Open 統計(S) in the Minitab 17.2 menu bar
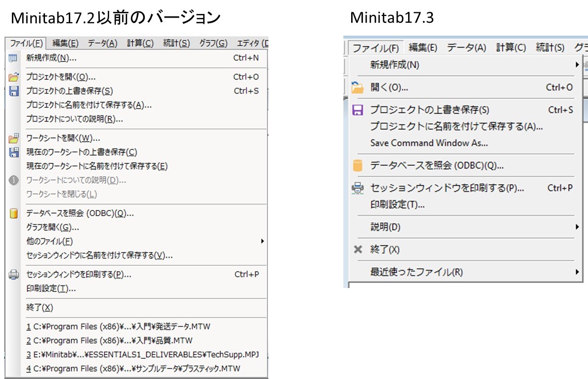 [x=176, y=43]
